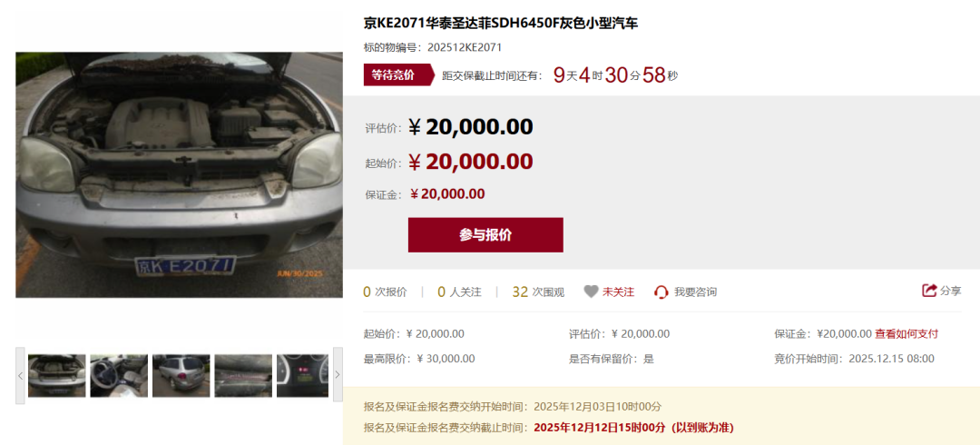Open 查看如何支付 link
Screen dimensions: 980x445
(906, 333)
